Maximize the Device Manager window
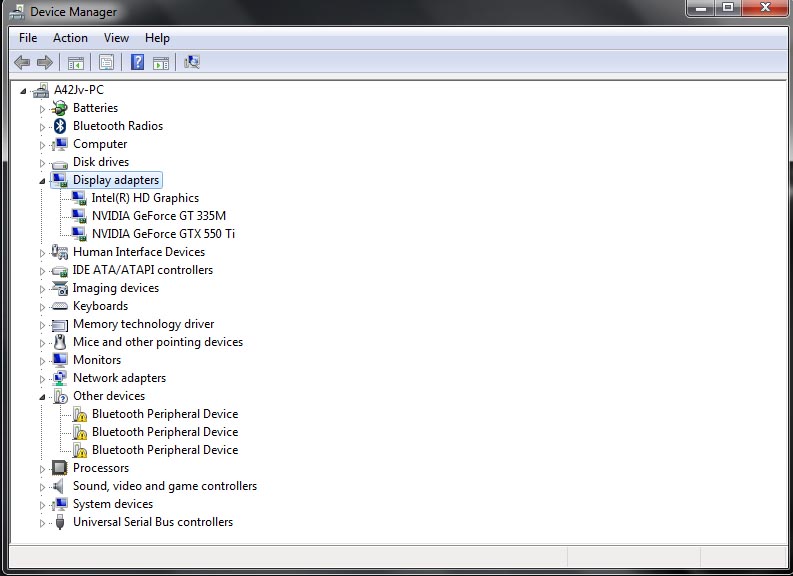 click(x=728, y=8)
